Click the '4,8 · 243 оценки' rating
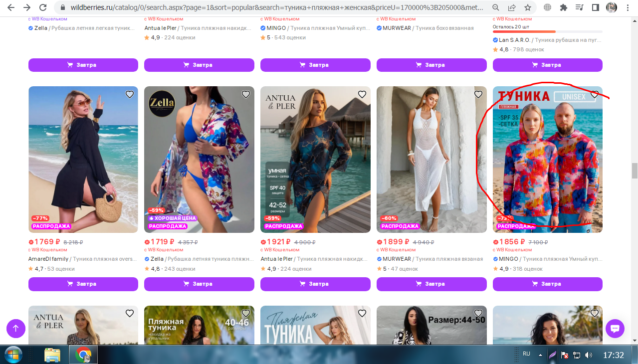 pyautogui.click(x=170, y=269)
